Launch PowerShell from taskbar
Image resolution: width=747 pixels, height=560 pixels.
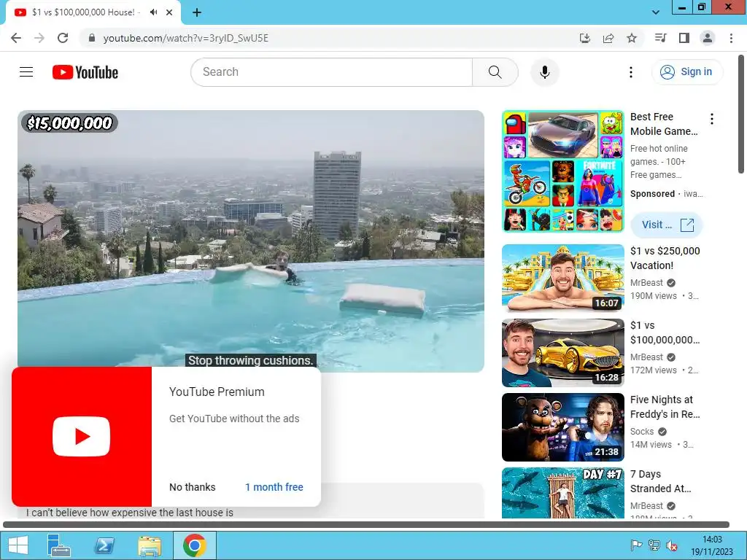104,545
